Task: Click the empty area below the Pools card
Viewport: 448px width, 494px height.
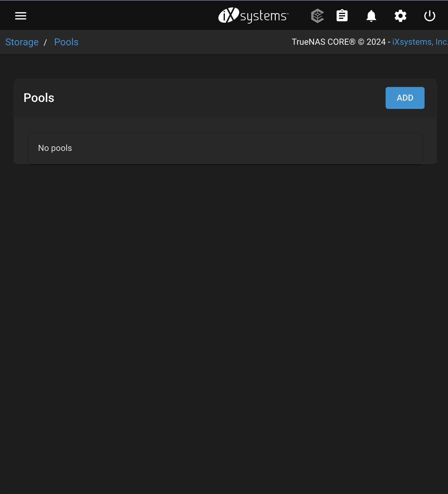Action: pyautogui.click(x=224, y=304)
